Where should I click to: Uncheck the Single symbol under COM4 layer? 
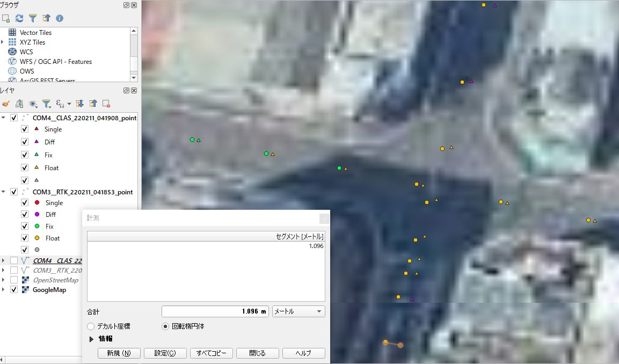24,129
